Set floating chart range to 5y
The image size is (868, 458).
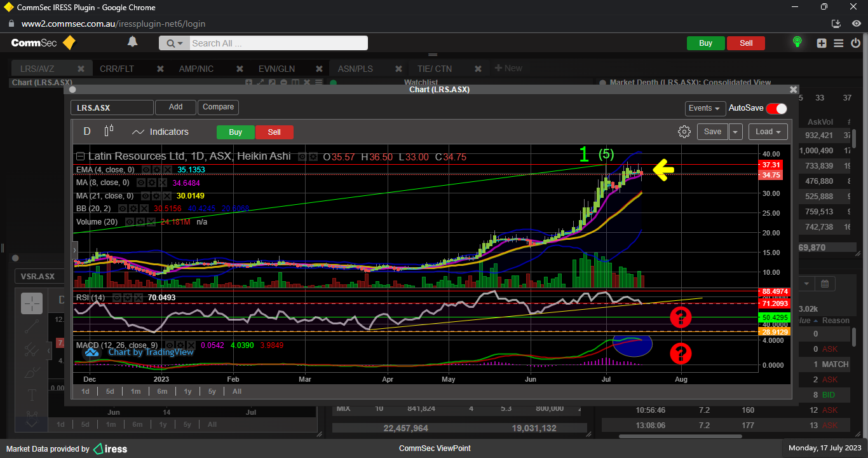pyautogui.click(x=212, y=391)
